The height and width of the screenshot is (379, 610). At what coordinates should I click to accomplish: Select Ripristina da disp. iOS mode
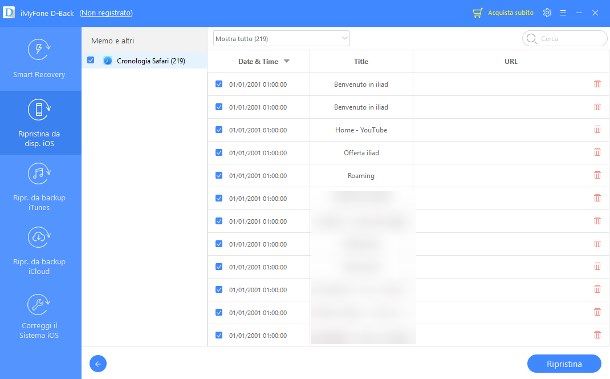tap(39, 123)
